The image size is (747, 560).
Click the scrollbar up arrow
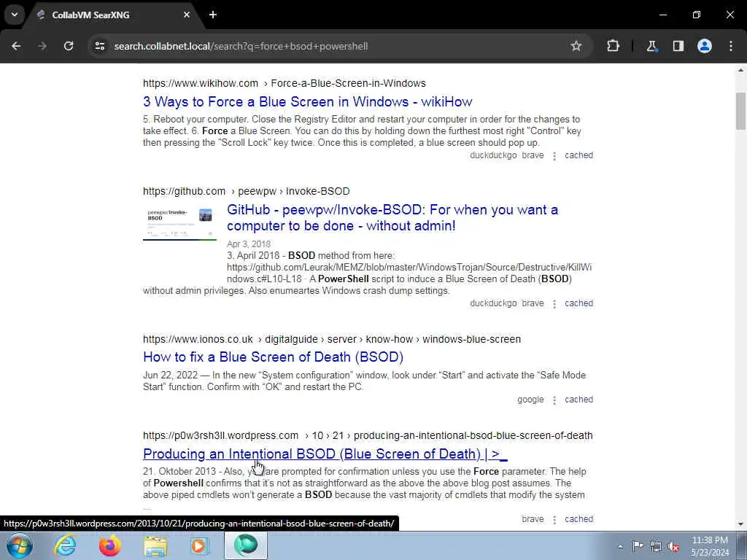click(740, 71)
